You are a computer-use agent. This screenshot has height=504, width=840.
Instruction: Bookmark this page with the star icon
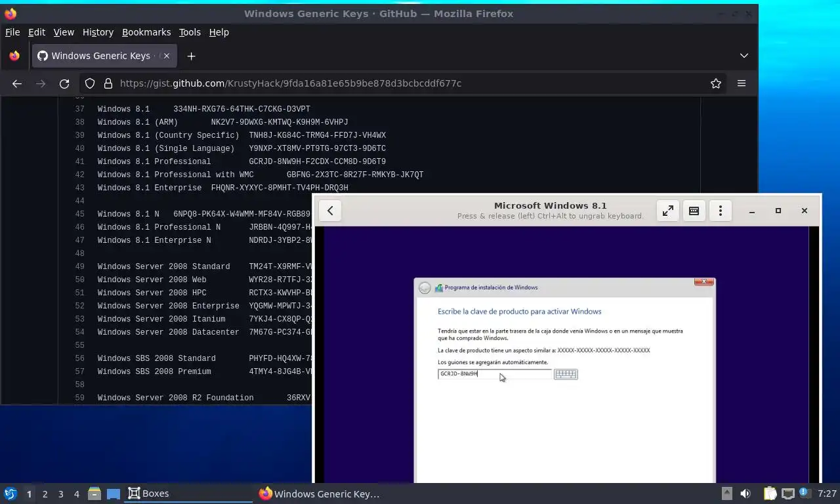(x=716, y=83)
